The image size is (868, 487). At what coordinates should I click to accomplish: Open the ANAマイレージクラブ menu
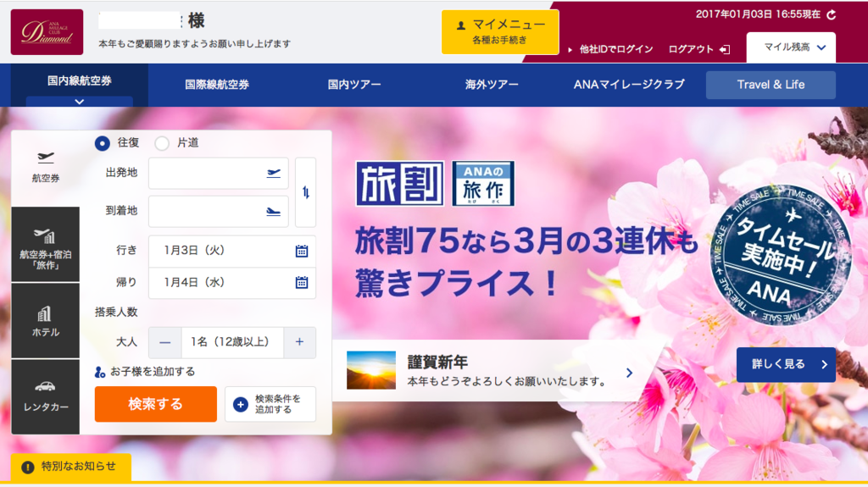(629, 85)
